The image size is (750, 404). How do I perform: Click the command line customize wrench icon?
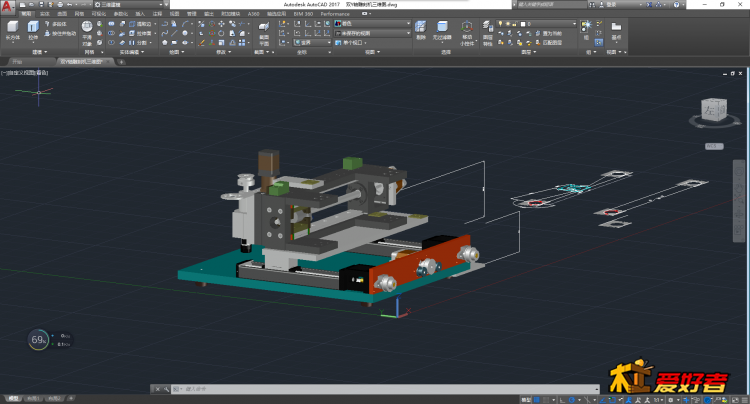[x=166, y=389]
